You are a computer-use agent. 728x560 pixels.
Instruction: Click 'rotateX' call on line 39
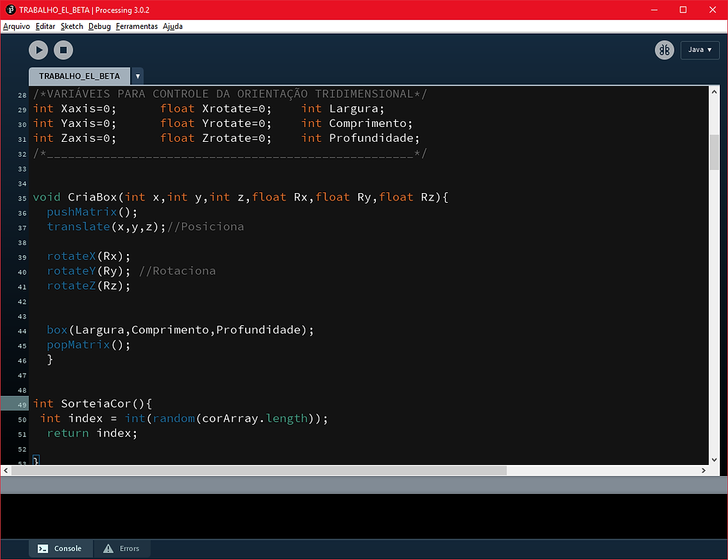[x=71, y=256]
